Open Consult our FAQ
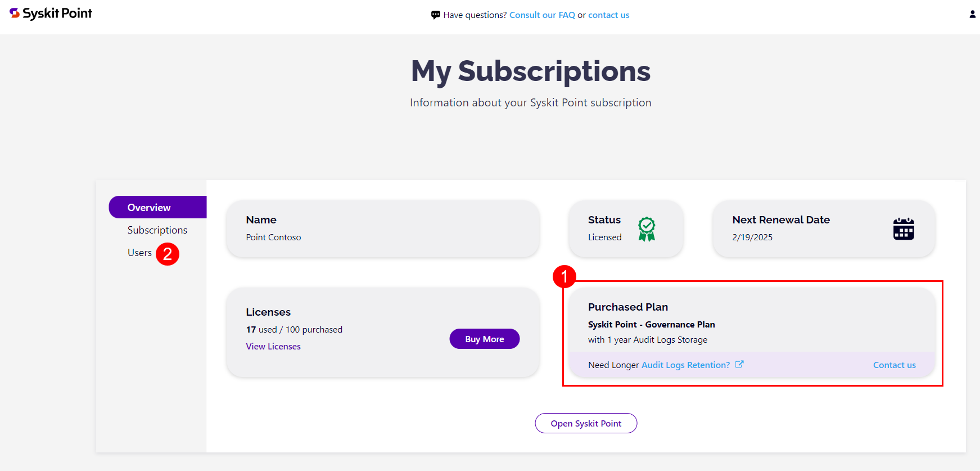The width and height of the screenshot is (980, 471). pyautogui.click(x=542, y=15)
